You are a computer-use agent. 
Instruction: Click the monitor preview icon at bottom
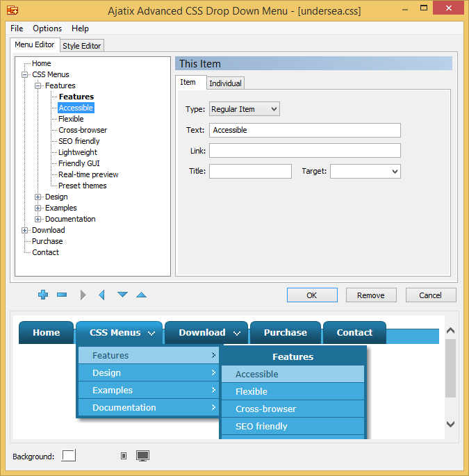tap(142, 456)
